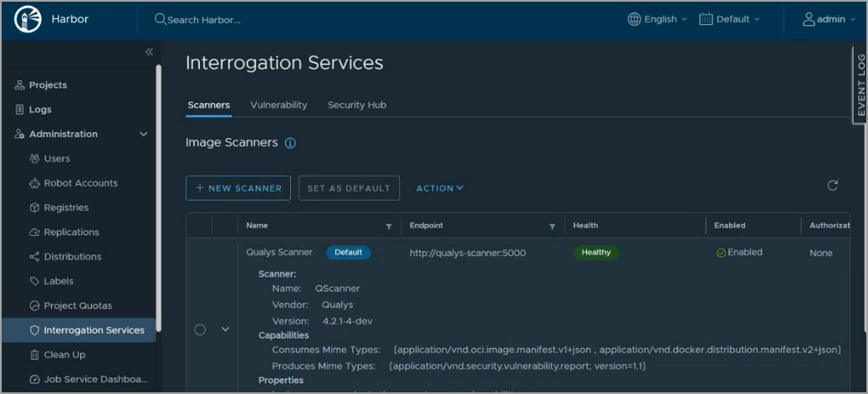Click the Robot Accounts icon
Image resolution: width=868 pixels, height=394 pixels.
pos(34,183)
